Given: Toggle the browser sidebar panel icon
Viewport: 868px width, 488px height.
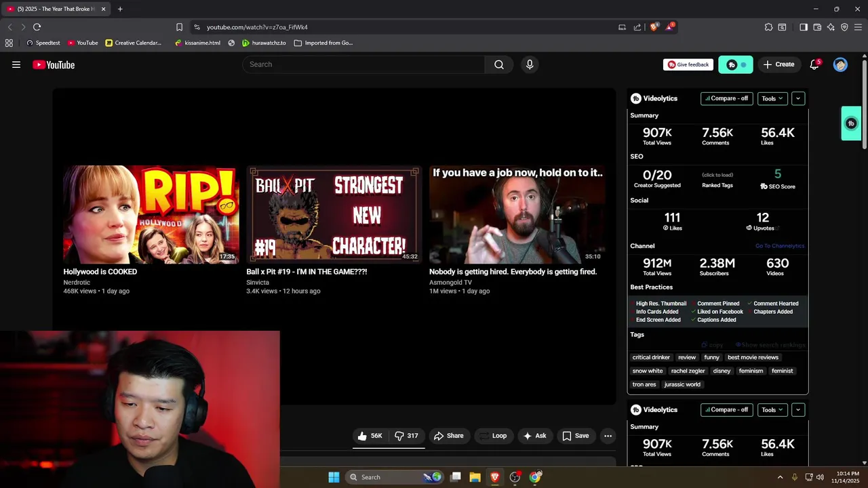Looking at the screenshot, I should (804, 27).
